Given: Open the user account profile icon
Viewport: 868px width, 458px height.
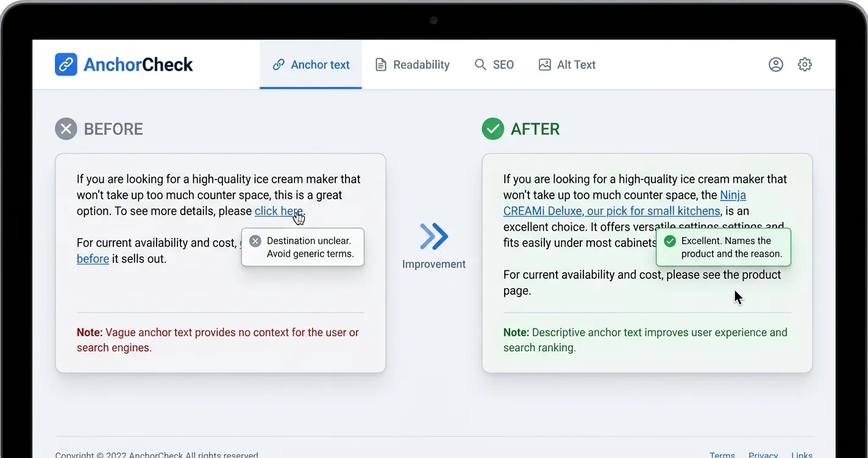Looking at the screenshot, I should [x=775, y=65].
